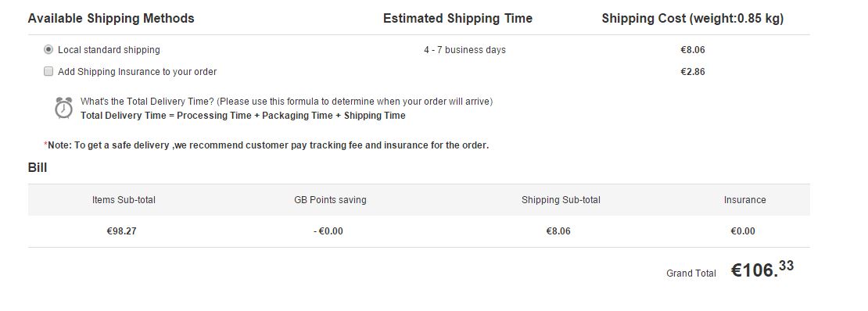Click Estimated Shipping Time column header

(457, 18)
